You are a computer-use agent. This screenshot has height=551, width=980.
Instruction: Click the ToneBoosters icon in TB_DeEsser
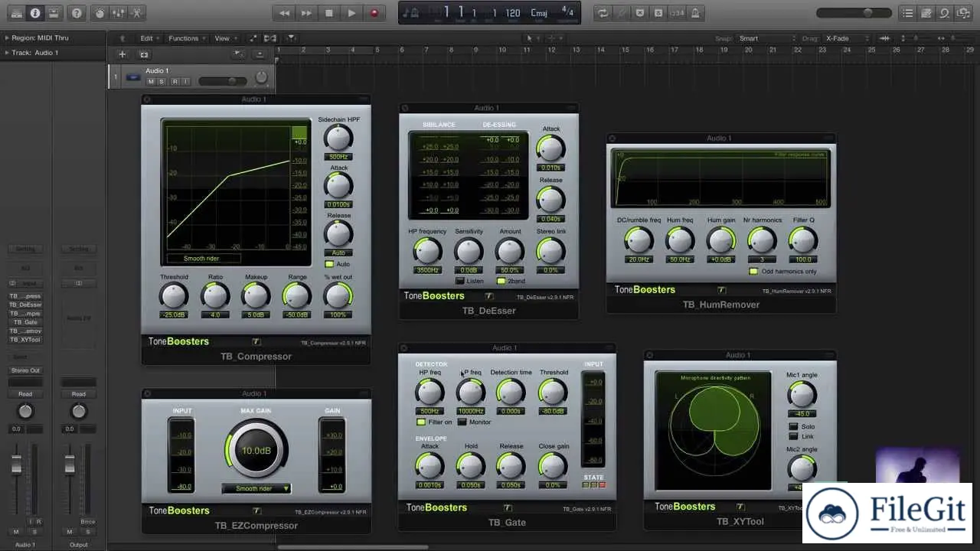(x=488, y=296)
